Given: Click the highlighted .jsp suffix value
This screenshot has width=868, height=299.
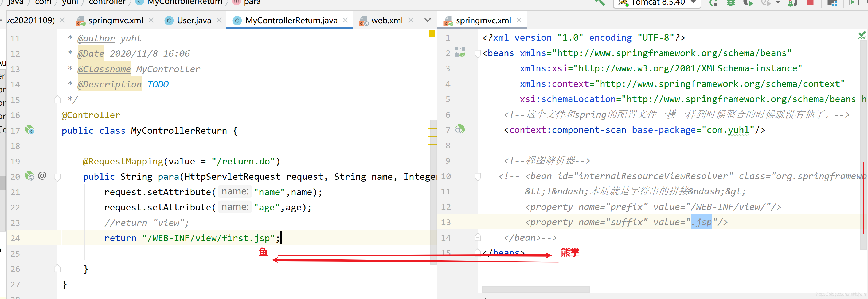Looking at the screenshot, I should (701, 222).
